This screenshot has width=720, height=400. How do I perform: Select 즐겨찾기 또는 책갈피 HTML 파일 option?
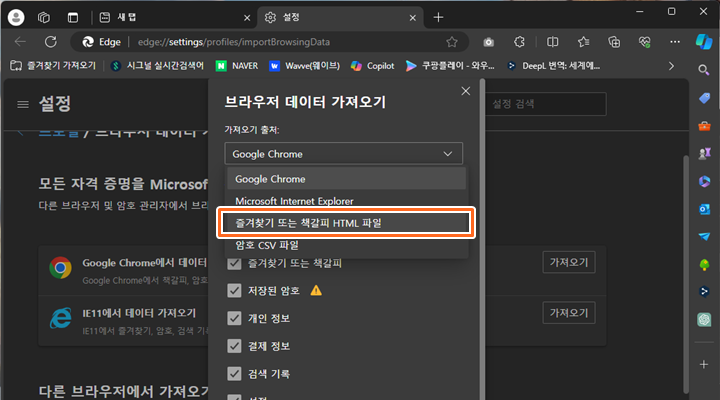pyautogui.click(x=346, y=223)
